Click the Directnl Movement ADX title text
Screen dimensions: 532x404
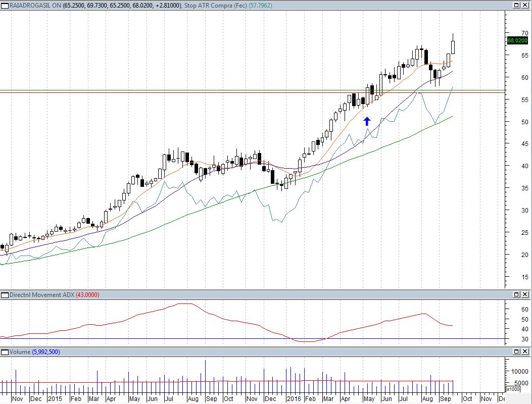click(x=41, y=294)
